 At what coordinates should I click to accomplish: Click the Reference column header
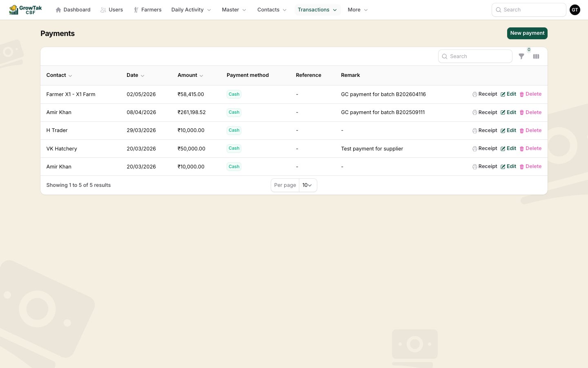[309, 75]
